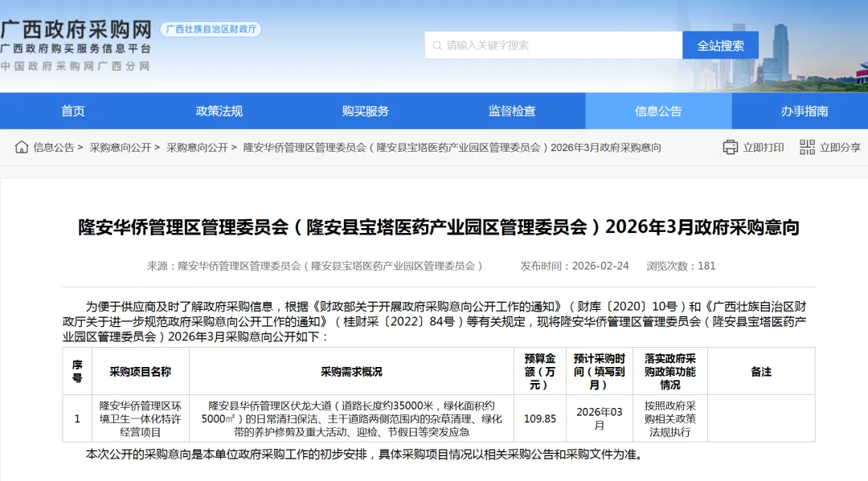Click the 落实政府采购政策功能情况 header
Viewport: 868px width, 481px height.
coord(669,372)
